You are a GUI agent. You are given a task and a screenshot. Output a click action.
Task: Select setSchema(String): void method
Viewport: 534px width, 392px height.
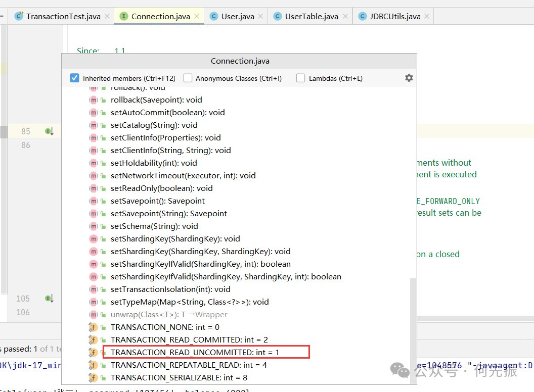click(154, 226)
